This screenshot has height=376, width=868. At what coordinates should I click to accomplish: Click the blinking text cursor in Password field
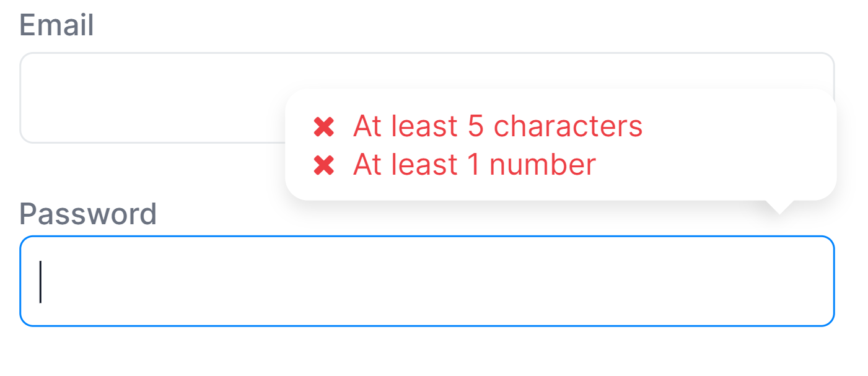(x=40, y=282)
